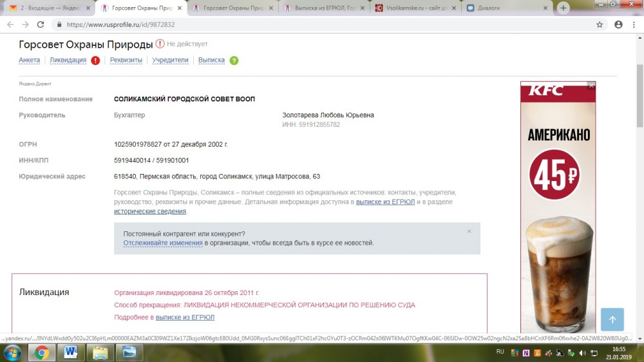
Task: Dismiss the 'Постоянный контрагент' notification box
Action: [x=469, y=231]
